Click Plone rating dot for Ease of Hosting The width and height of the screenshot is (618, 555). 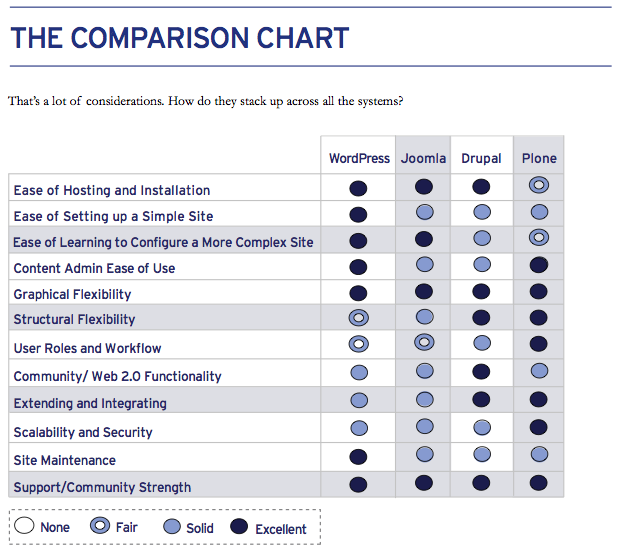click(539, 186)
